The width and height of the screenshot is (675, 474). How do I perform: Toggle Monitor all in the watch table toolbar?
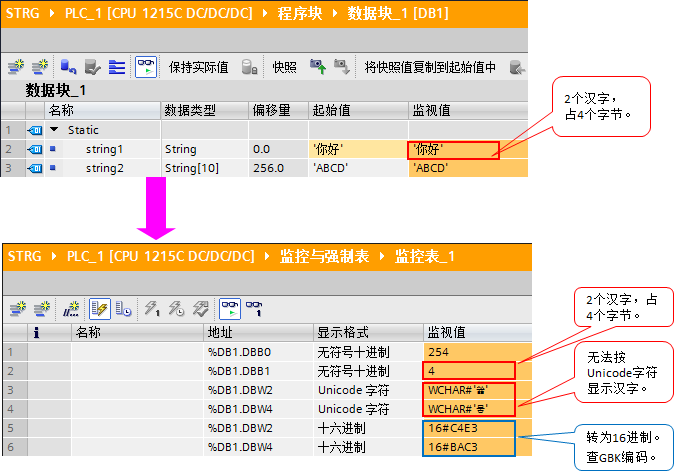coord(230,309)
